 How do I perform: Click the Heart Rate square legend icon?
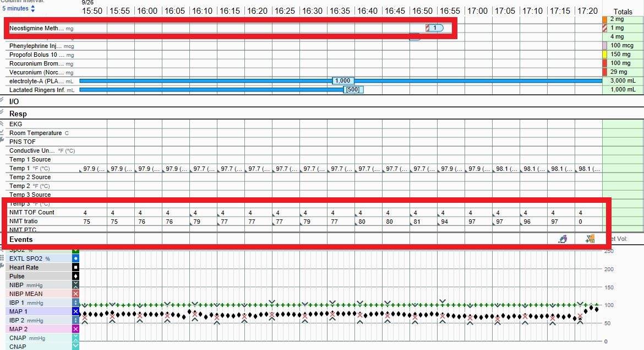click(x=75, y=267)
